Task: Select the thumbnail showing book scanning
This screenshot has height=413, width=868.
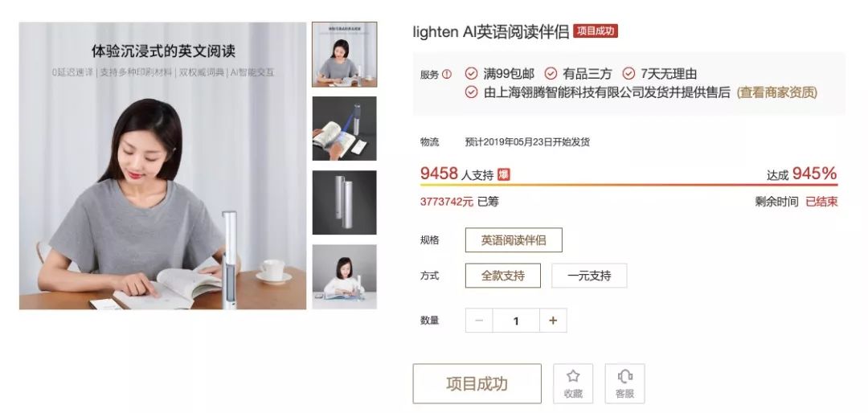Action: coord(344,129)
